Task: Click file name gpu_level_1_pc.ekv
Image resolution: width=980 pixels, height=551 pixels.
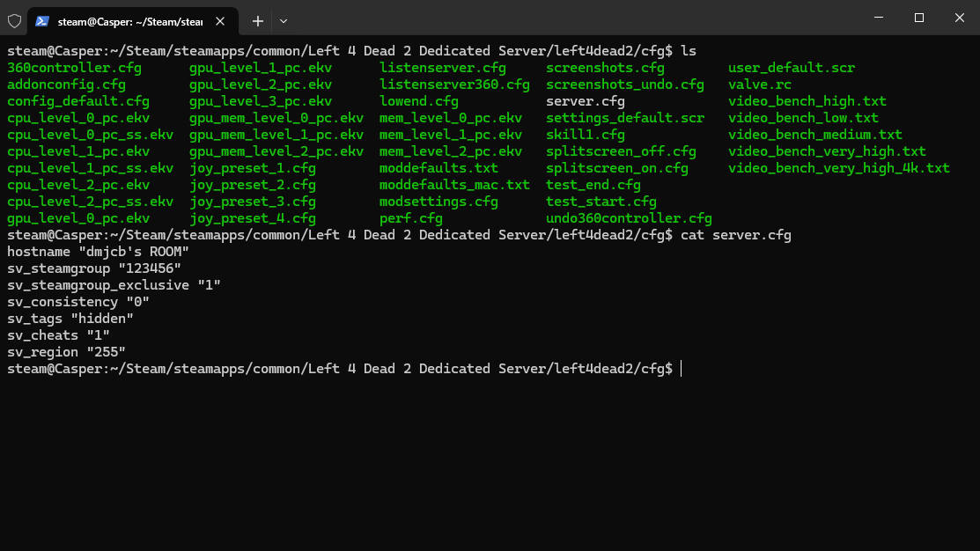Action: pos(261,68)
